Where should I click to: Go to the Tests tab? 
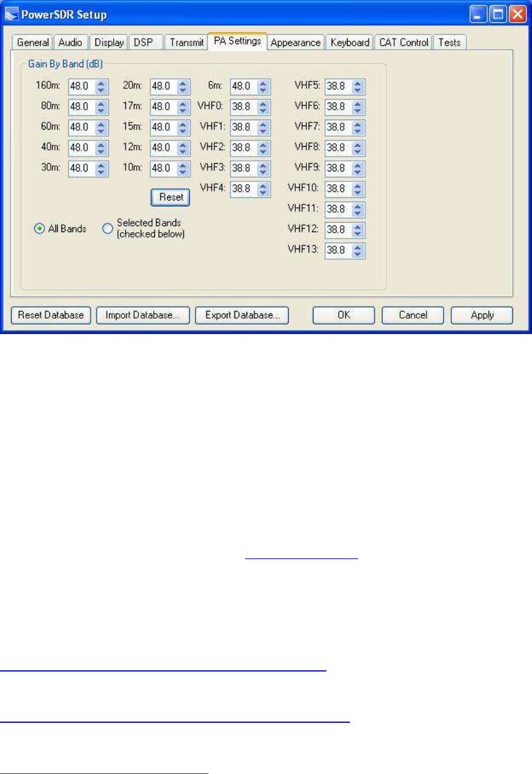450,42
